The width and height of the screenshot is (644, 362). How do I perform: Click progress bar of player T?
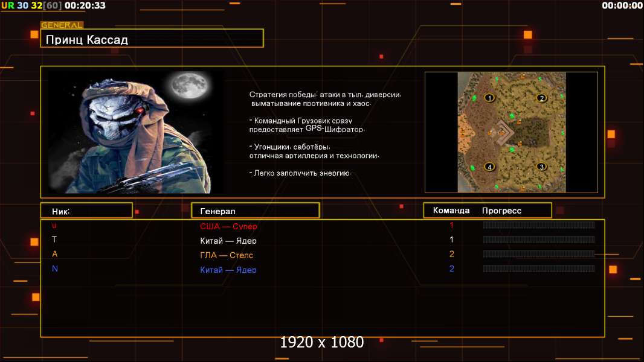click(539, 240)
